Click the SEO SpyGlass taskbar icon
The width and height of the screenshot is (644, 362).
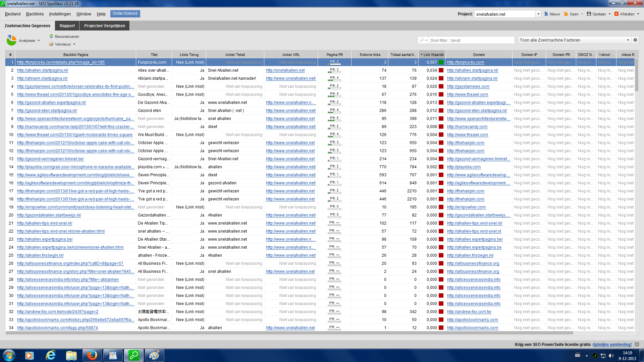(134, 355)
